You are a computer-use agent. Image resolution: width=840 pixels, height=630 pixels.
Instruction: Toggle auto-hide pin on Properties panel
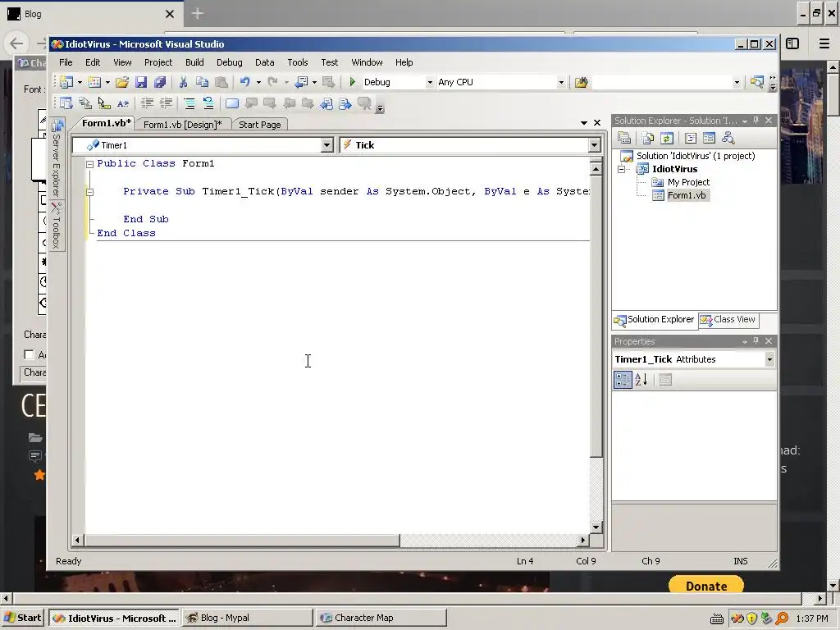click(756, 340)
